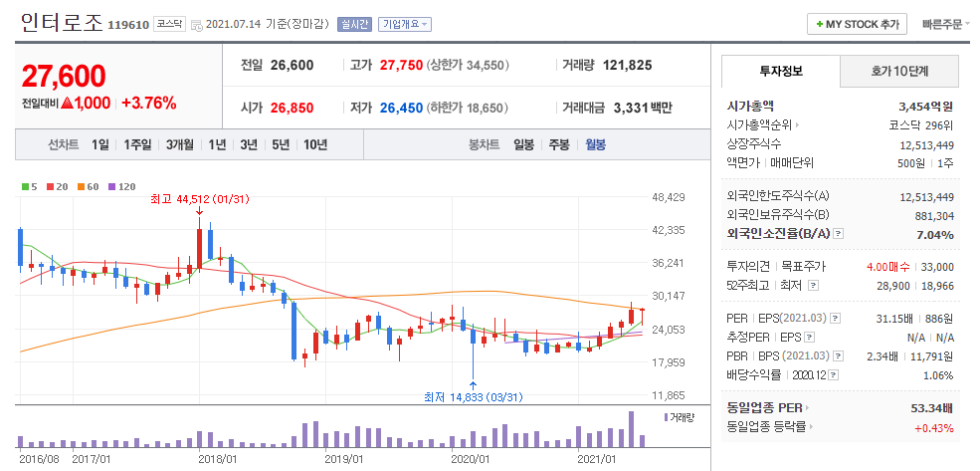Click the purple 120-period moving average swatch
Screen dimensions: 980x471
click(112, 186)
